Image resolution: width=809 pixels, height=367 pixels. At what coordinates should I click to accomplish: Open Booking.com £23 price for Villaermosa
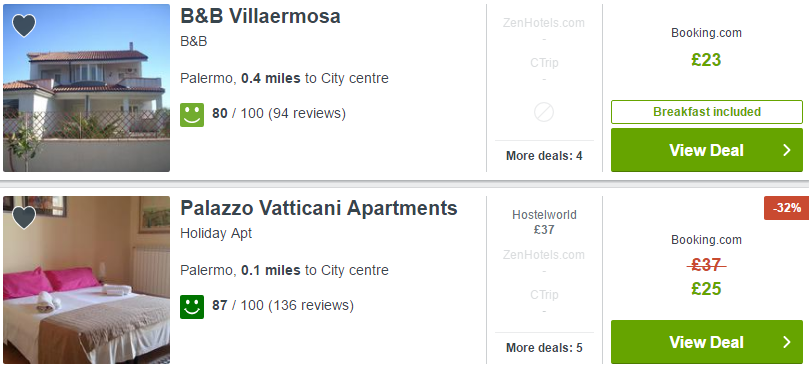(x=706, y=60)
